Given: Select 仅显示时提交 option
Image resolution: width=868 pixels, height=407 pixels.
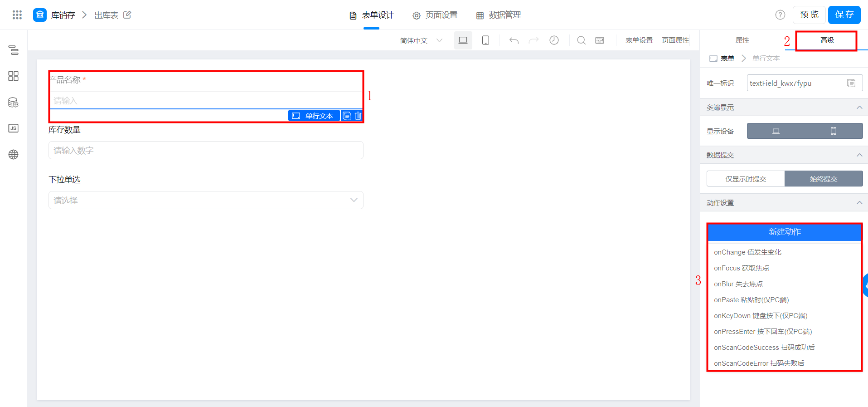Looking at the screenshot, I should pos(746,179).
